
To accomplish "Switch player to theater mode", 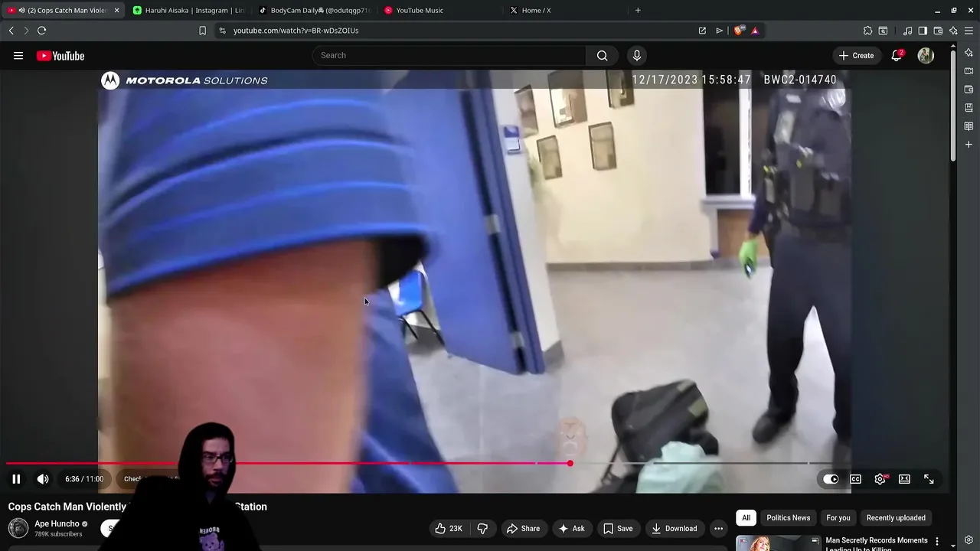I will click(x=904, y=479).
